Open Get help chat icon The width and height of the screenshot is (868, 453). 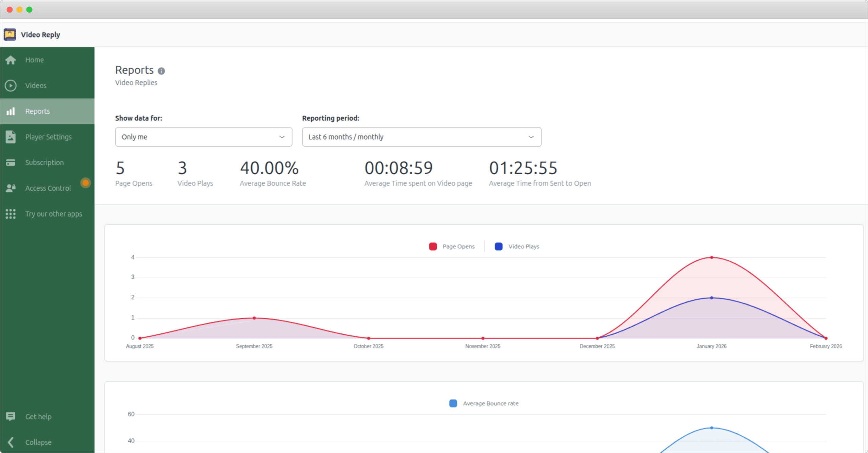(11, 416)
